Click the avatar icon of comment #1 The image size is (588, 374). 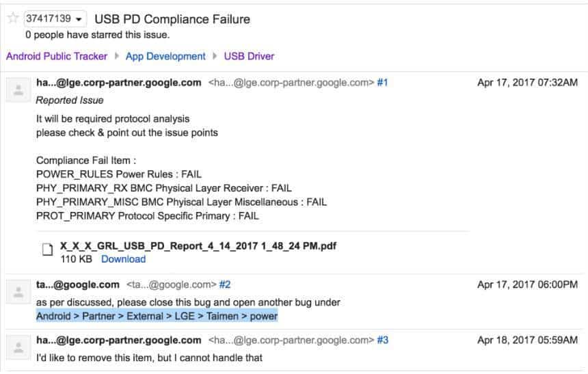click(18, 90)
